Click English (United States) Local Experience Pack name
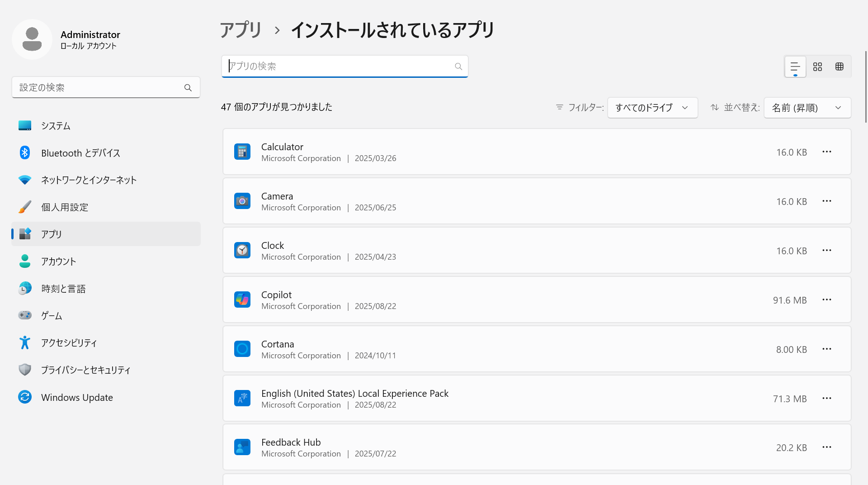868x485 pixels. pos(355,394)
